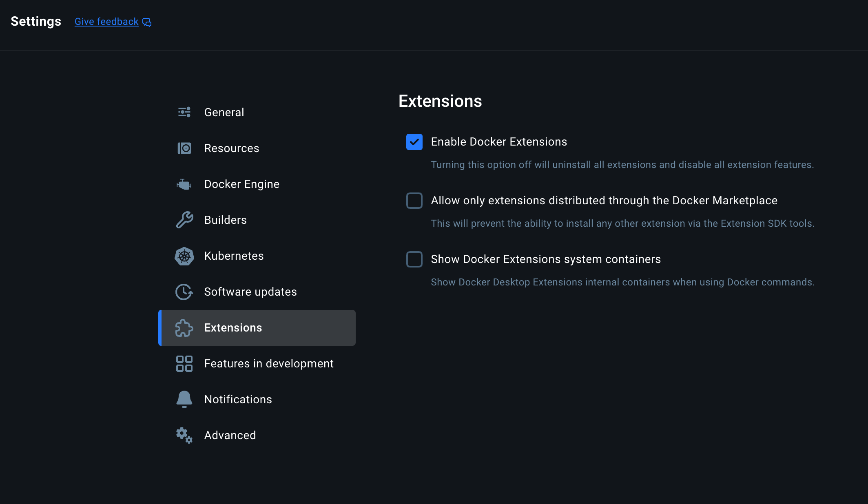The width and height of the screenshot is (868, 504).
Task: Click the Notifications bell icon
Action: 184,399
